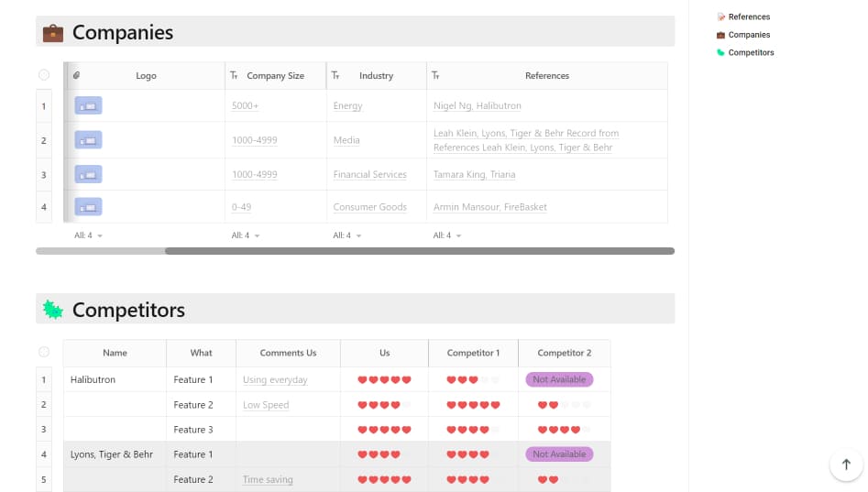The width and height of the screenshot is (868, 492).
Task: Toggle select-all circle in Companies table
Action: 44,75
